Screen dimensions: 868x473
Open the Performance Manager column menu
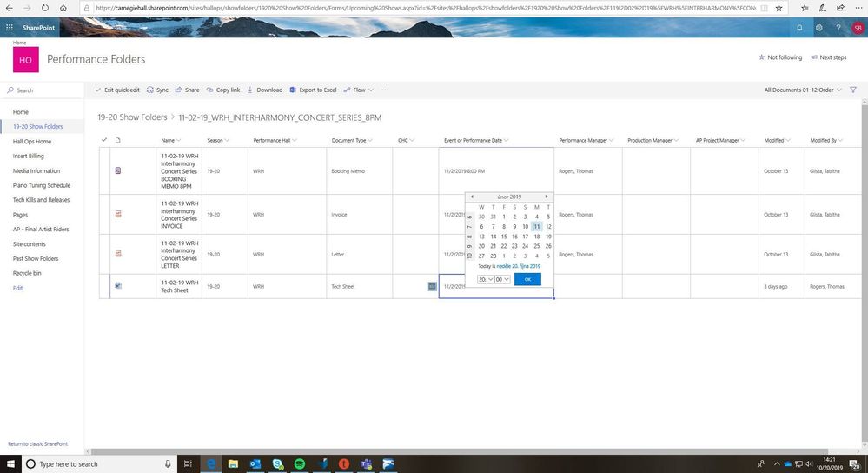(x=586, y=140)
